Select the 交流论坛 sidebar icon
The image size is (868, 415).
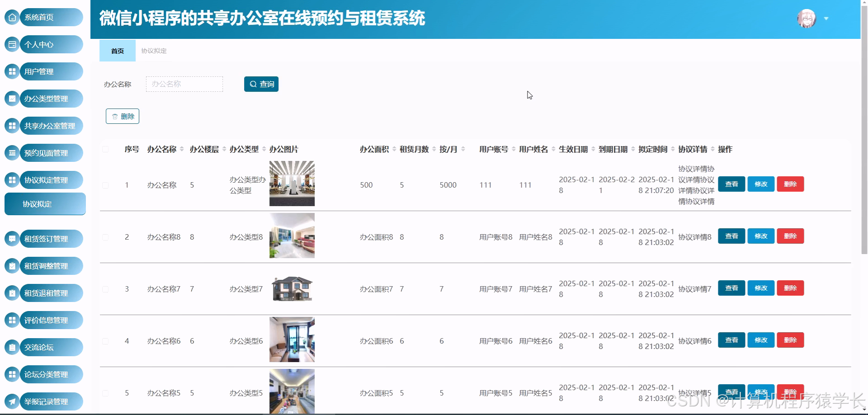click(x=11, y=347)
